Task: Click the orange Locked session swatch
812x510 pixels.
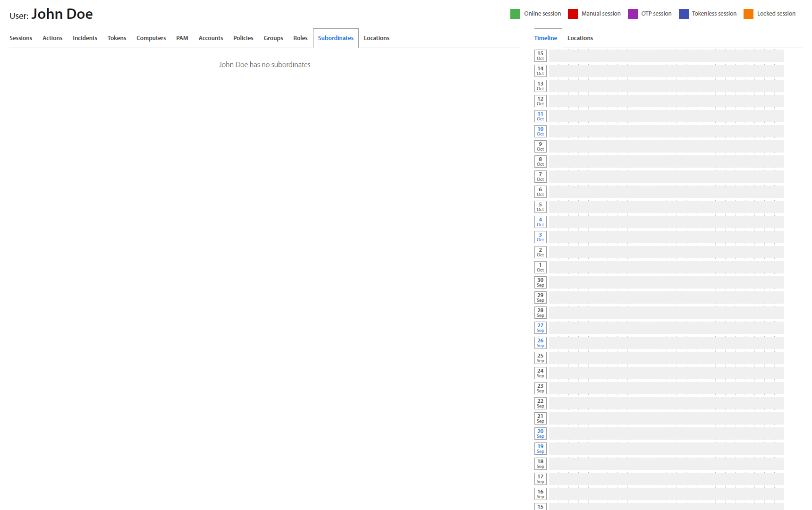Action: point(748,14)
